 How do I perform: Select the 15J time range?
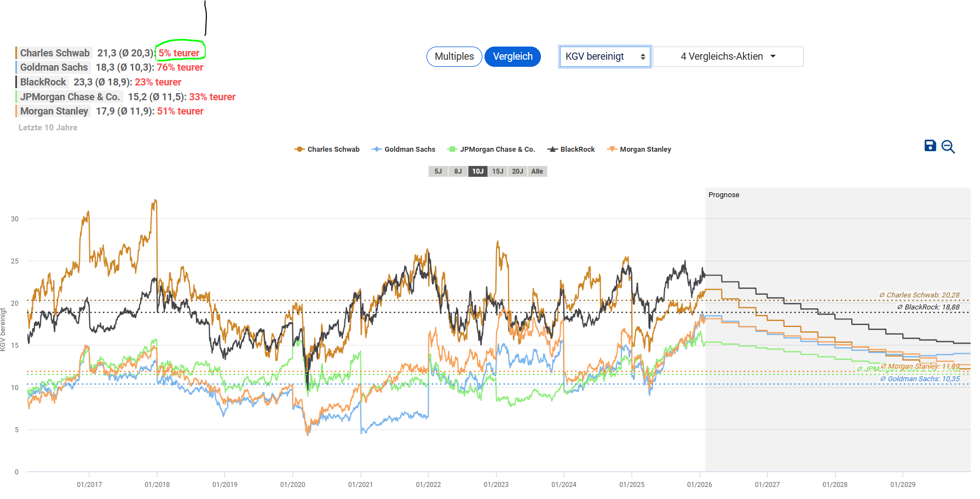click(498, 171)
